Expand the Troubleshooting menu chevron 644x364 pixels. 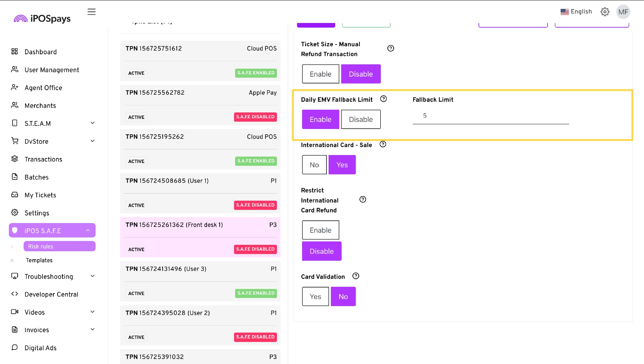click(93, 276)
